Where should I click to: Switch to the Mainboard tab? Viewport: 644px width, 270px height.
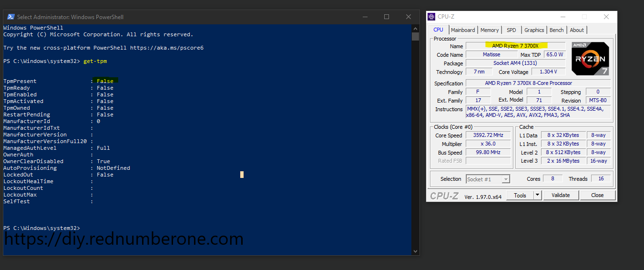[x=463, y=30]
